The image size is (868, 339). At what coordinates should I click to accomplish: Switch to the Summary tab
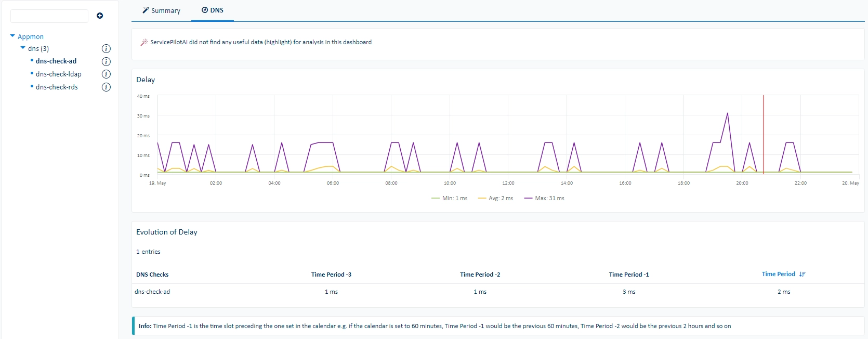[x=161, y=10]
